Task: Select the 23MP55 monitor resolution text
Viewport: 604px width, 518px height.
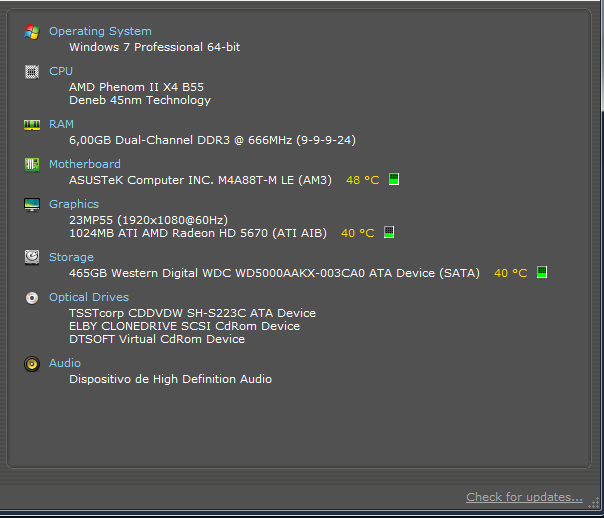Action: point(148,220)
